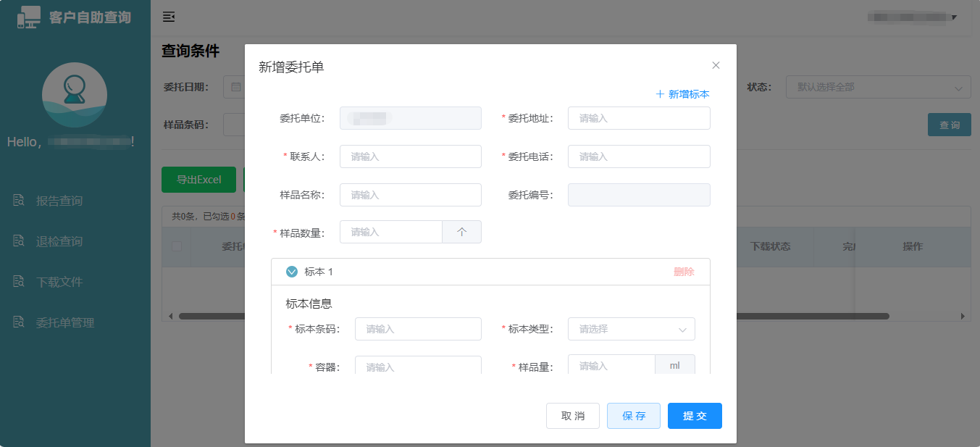Click the 提交 button
The height and width of the screenshot is (447, 980).
tap(695, 416)
